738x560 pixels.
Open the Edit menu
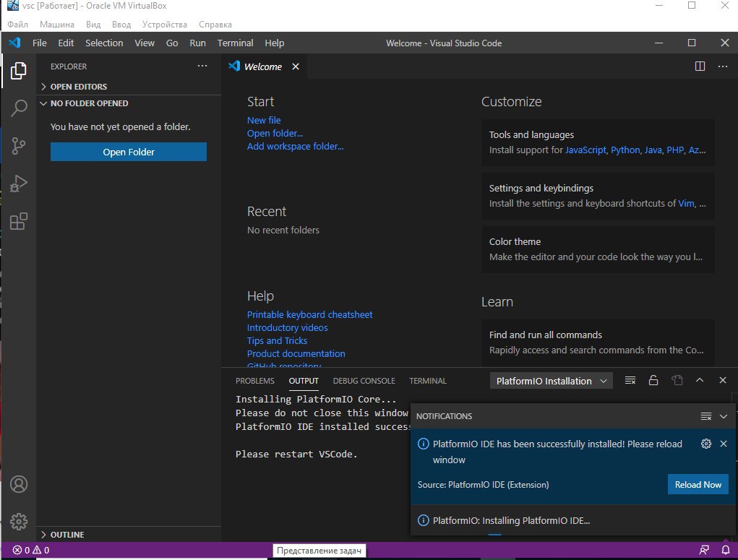[66, 43]
